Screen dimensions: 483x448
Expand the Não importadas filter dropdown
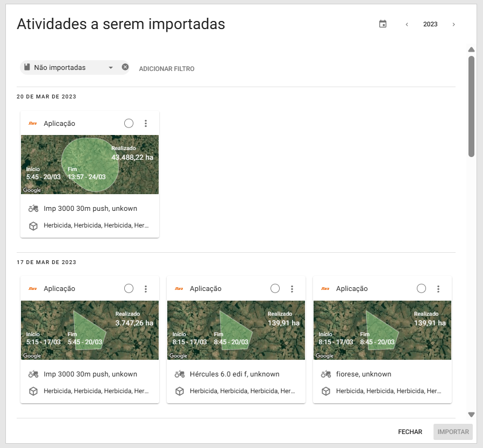point(110,68)
